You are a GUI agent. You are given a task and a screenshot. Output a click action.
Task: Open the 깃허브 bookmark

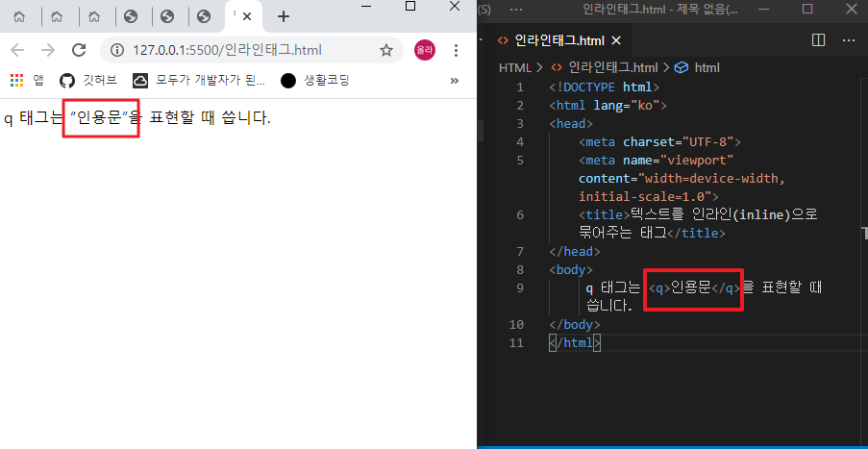click(88, 81)
